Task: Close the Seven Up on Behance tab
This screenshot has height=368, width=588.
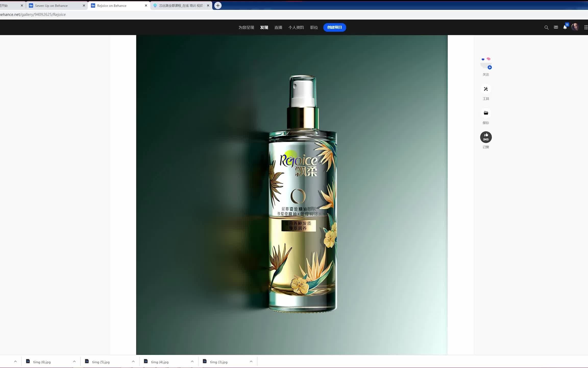Action: [x=84, y=5]
